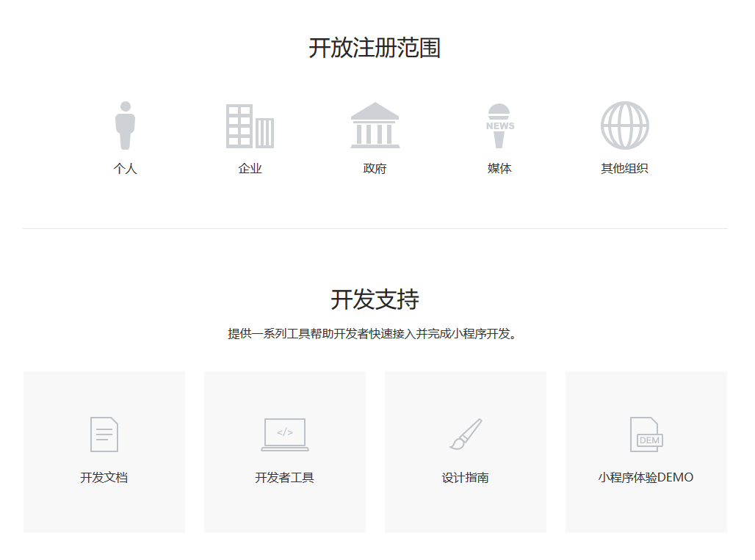Click the 个人 text label
The height and width of the screenshot is (560, 755).
tap(126, 169)
